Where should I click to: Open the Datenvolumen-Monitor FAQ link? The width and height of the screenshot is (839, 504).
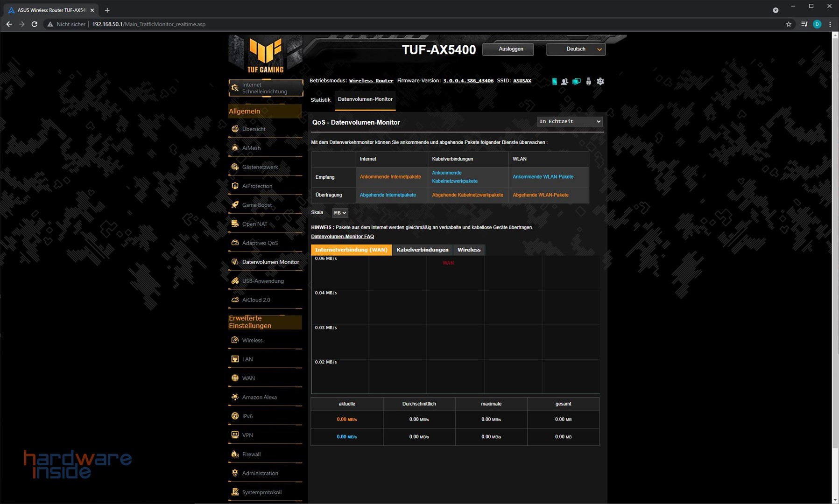tap(342, 237)
